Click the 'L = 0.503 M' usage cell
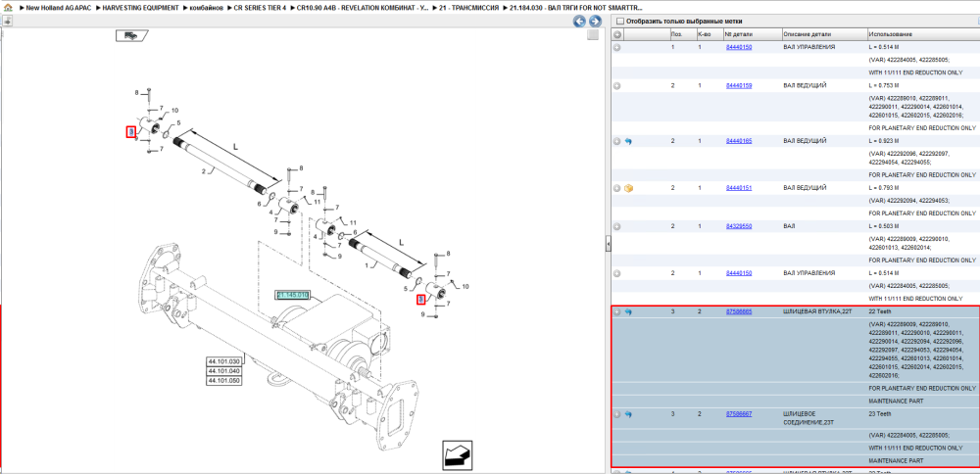This screenshot has width=980, height=474. pyautogui.click(x=883, y=226)
